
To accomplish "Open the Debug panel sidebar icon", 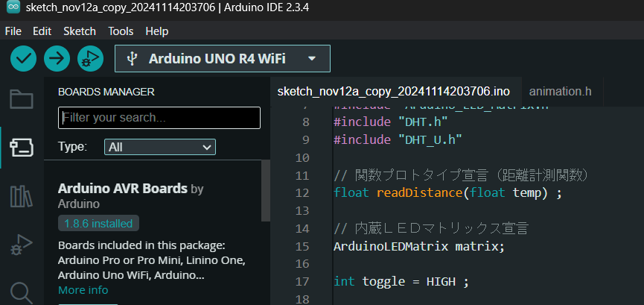I will [22, 245].
